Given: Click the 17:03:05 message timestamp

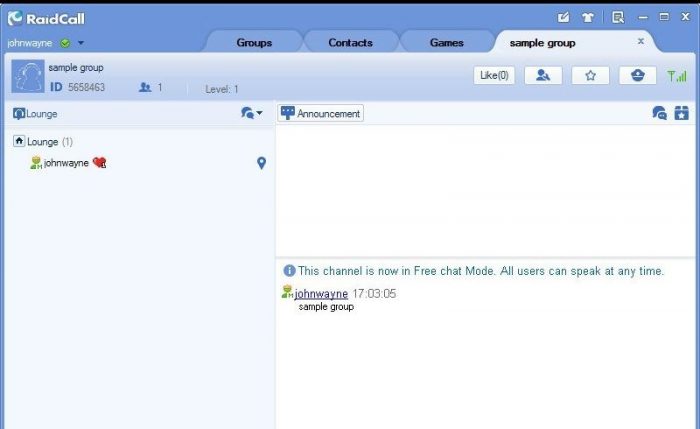Looking at the screenshot, I should pyautogui.click(x=374, y=294).
